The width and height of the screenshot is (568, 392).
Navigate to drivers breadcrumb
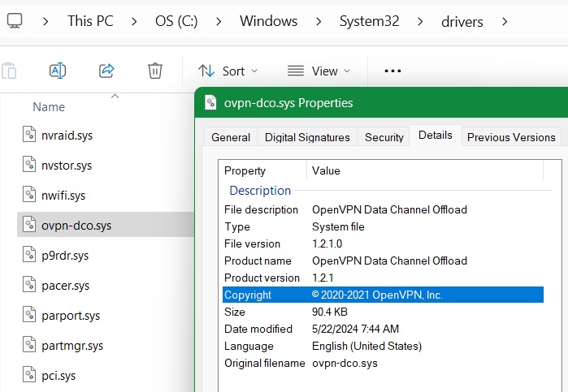[462, 22]
